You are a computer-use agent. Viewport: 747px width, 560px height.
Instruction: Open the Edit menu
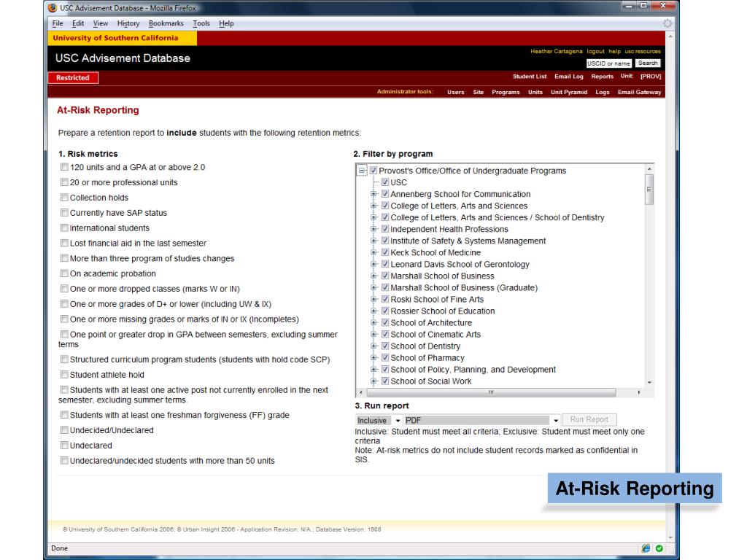pyautogui.click(x=78, y=23)
